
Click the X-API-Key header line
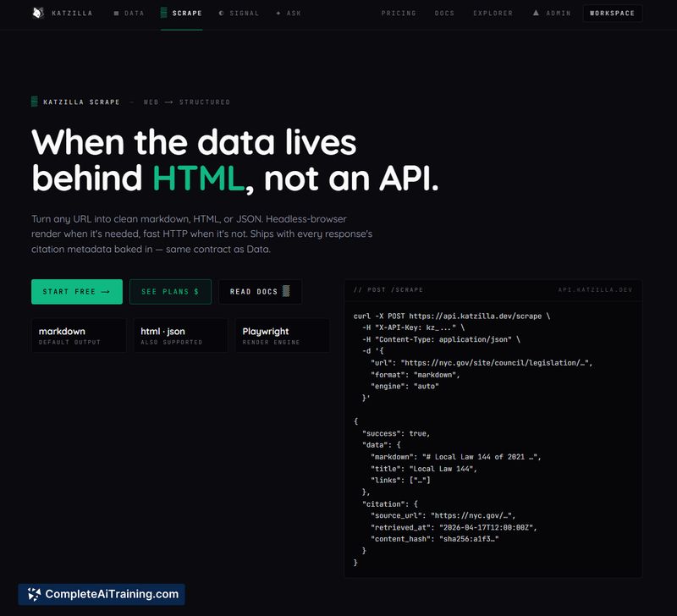click(x=413, y=327)
